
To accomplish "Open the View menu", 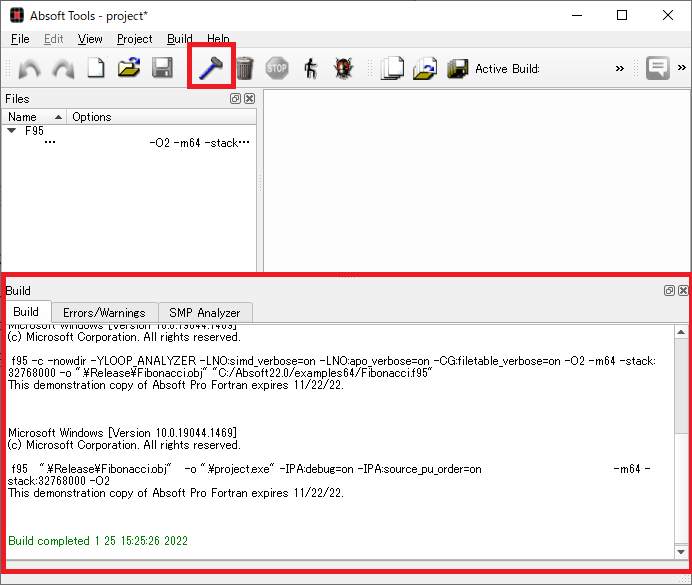I will (90, 39).
